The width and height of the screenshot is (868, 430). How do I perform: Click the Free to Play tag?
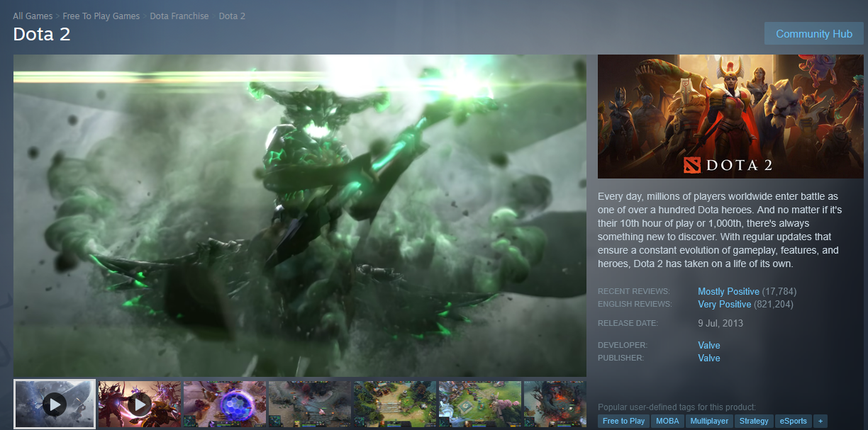click(623, 421)
